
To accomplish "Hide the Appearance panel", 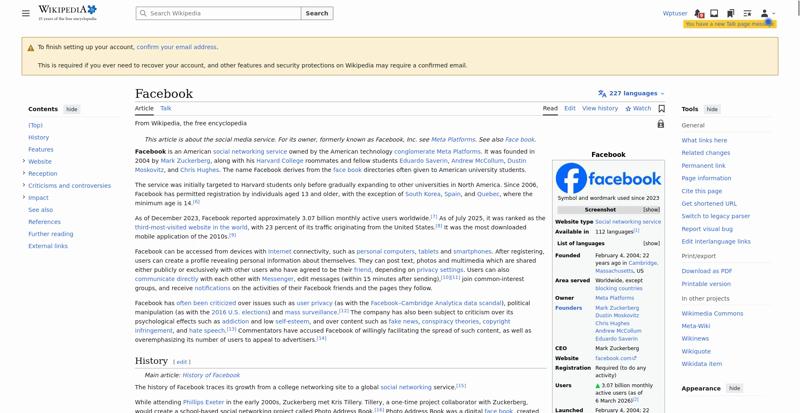I will pos(734,388).
